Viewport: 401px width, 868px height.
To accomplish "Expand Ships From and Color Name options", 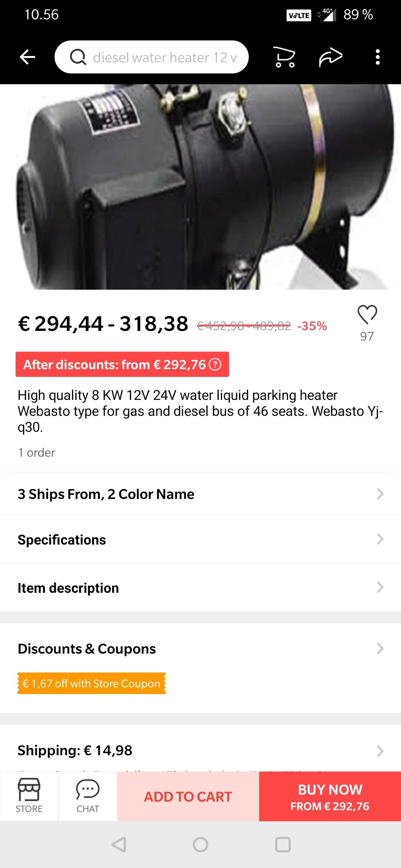I will tap(200, 494).
